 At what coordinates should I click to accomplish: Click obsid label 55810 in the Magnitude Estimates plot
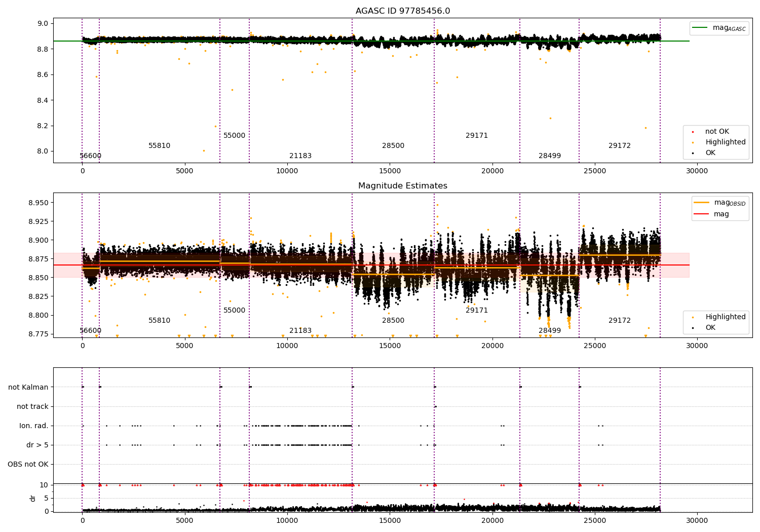click(x=160, y=321)
